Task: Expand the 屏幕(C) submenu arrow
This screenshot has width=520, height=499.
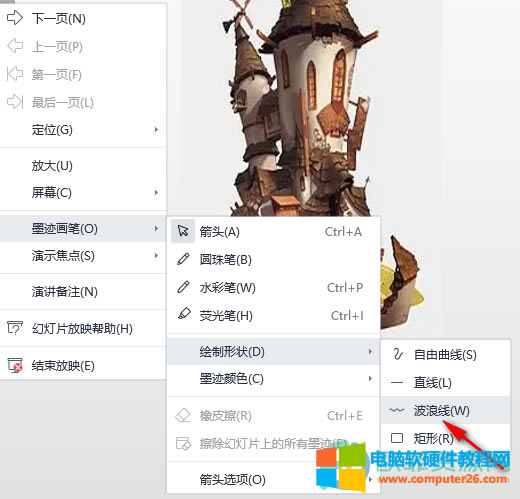Action: [x=156, y=192]
